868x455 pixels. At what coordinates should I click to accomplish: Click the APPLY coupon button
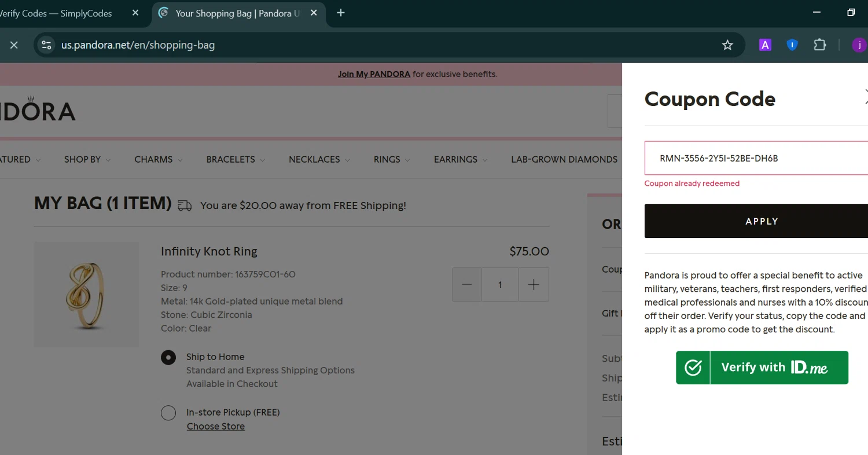756,221
